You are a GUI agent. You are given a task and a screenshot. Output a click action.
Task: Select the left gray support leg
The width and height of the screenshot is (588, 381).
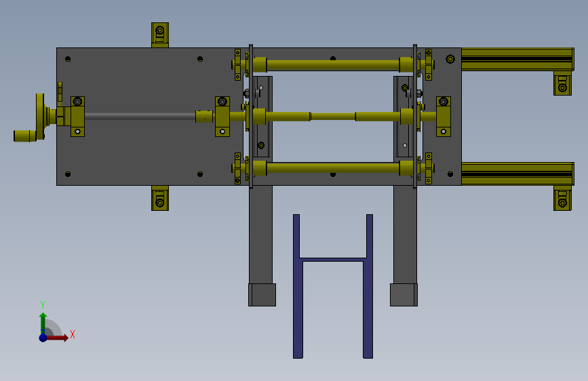(261, 235)
